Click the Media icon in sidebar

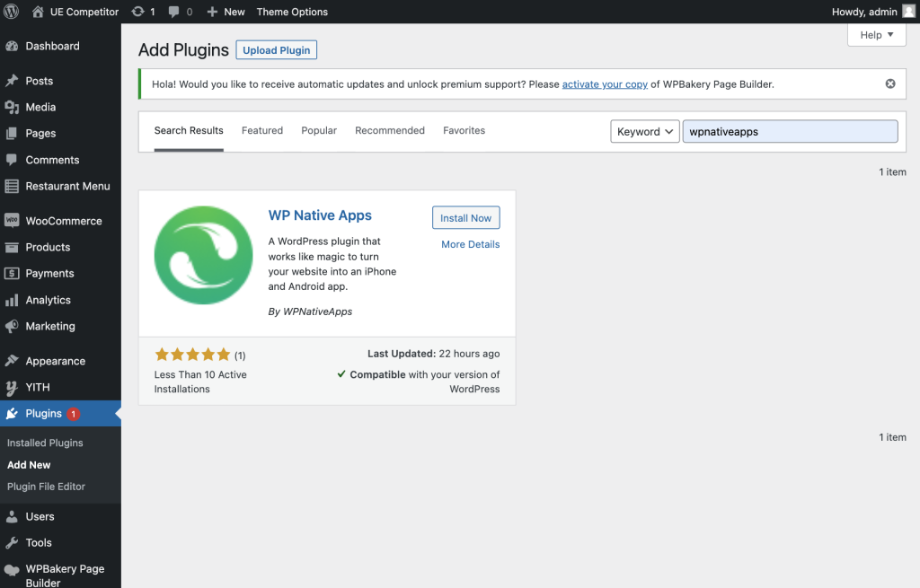point(12,108)
